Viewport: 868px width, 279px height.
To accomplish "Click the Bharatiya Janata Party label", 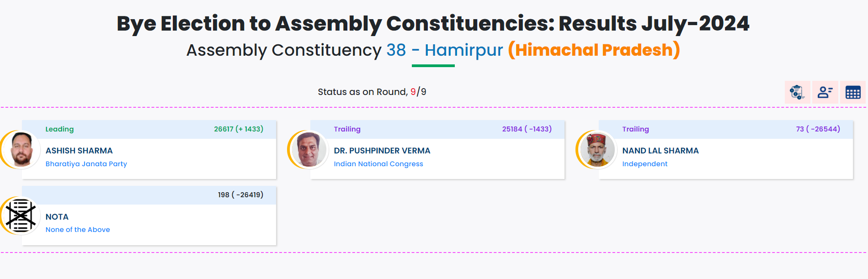I will 86,164.
